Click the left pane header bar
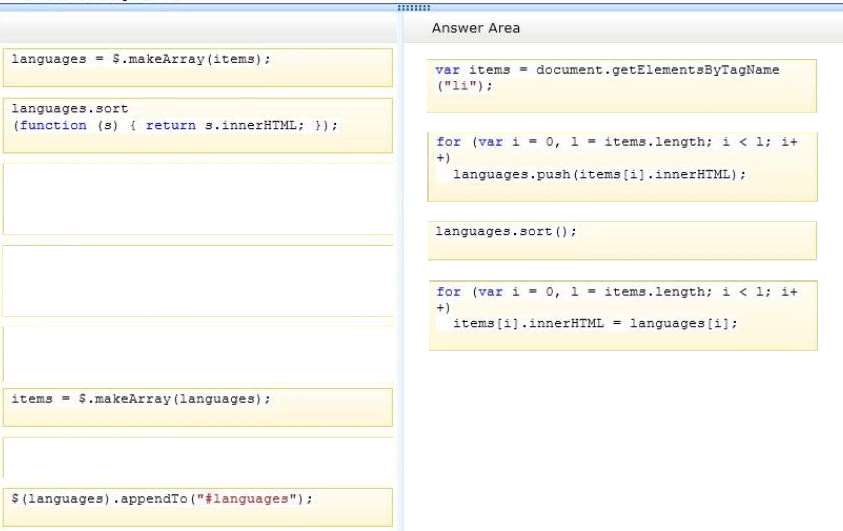843x531 pixels. tap(198, 28)
